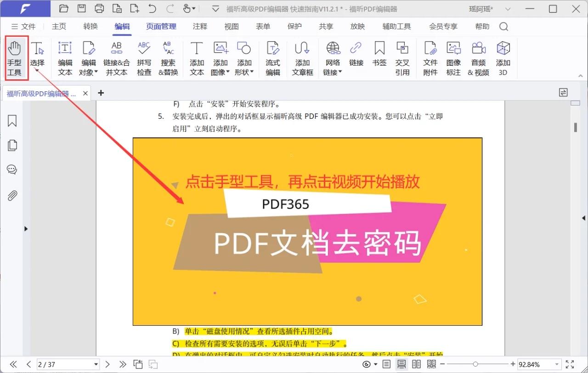Open 搜索&替换 search and replace
This screenshot has width=588, height=373.
coord(168,58)
